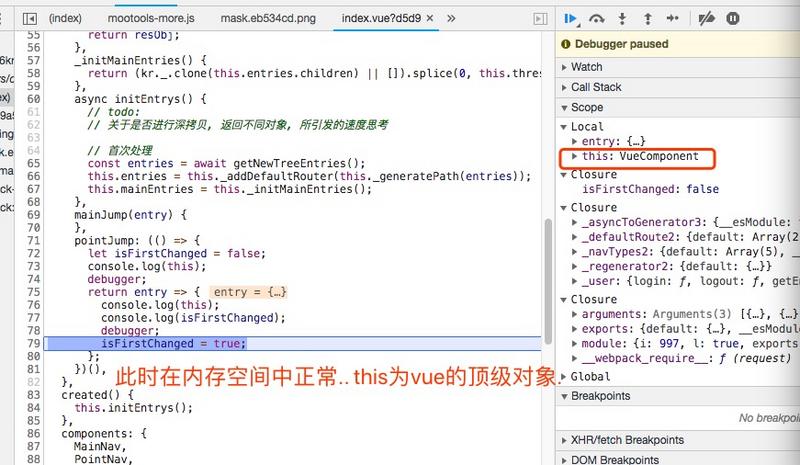The image size is (800, 465).
Task: Collapse the Scope section
Action: [564, 108]
